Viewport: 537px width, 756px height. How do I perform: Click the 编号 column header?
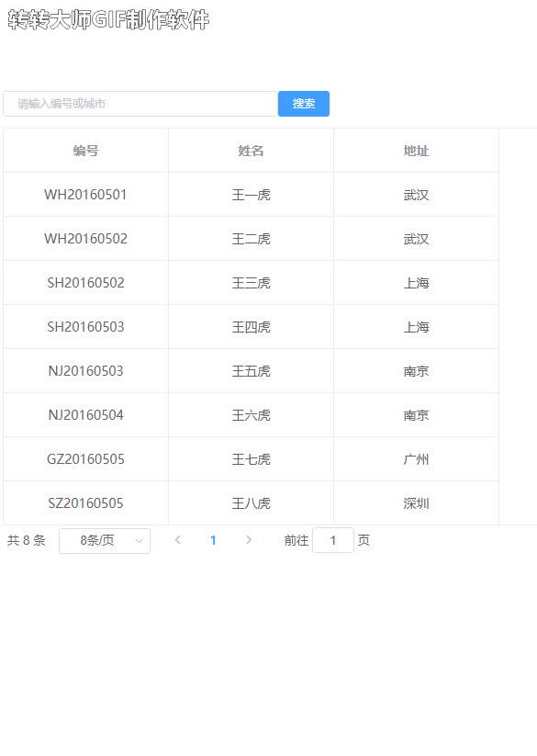point(85,151)
